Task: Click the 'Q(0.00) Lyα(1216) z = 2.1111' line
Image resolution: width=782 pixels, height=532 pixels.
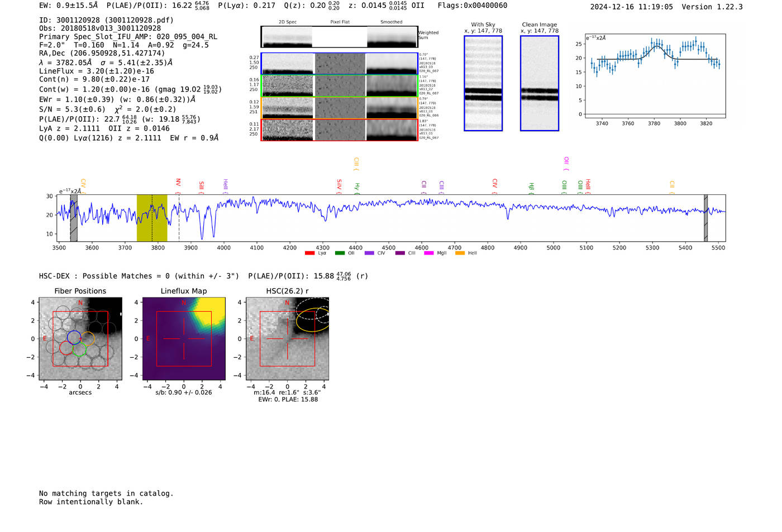Action: (102, 137)
